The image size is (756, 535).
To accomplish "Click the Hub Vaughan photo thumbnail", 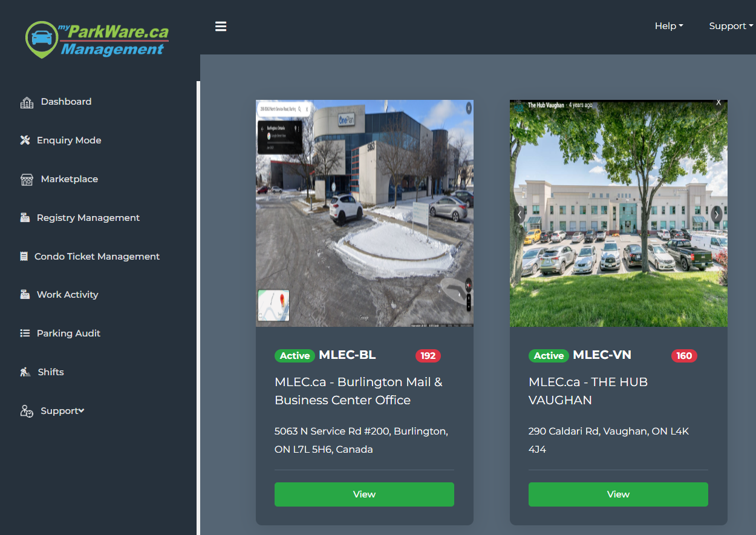I will tap(619, 214).
